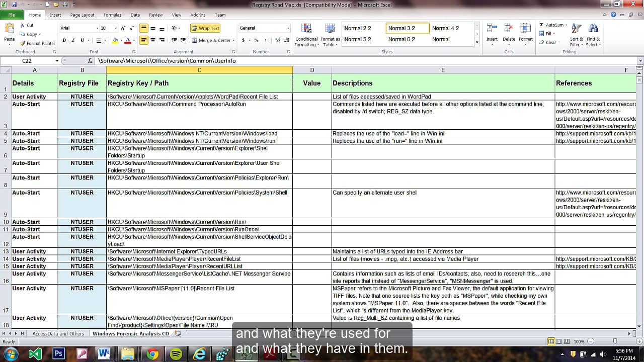Toggle Italic formatting
This screenshot has height=362, width=644.
tap(73, 40)
